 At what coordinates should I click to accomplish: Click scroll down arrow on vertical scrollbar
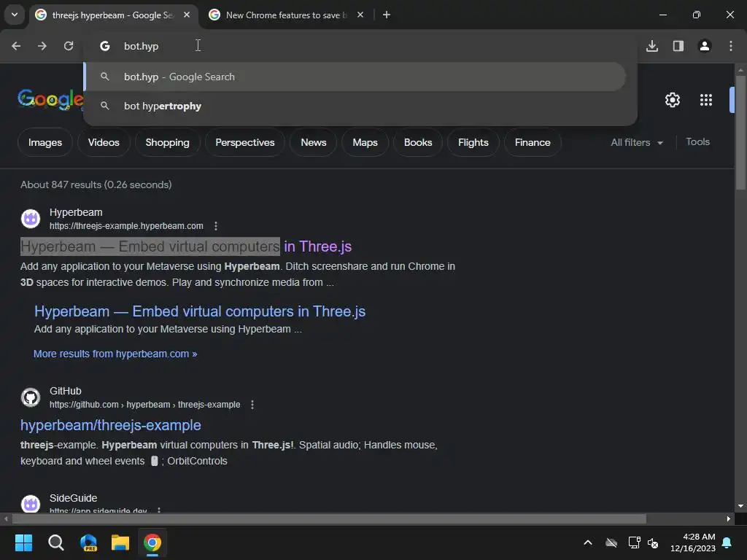tap(740, 506)
